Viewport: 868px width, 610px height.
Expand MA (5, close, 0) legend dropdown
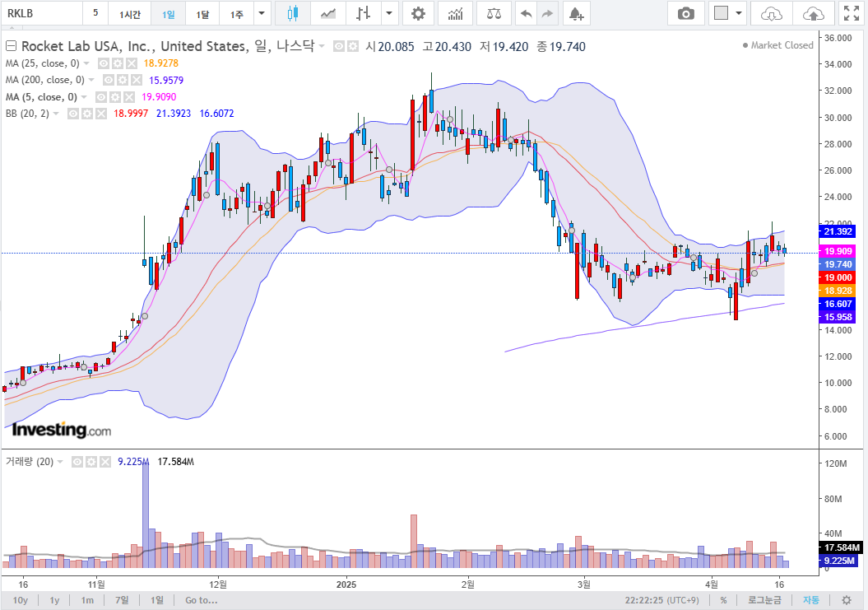pyautogui.click(x=84, y=97)
